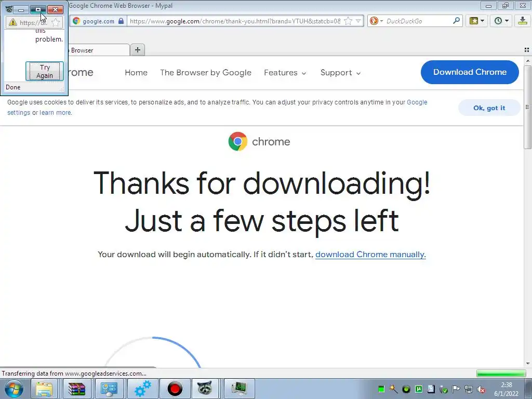
Task: Open the Windows Start menu
Action: click(x=14, y=389)
